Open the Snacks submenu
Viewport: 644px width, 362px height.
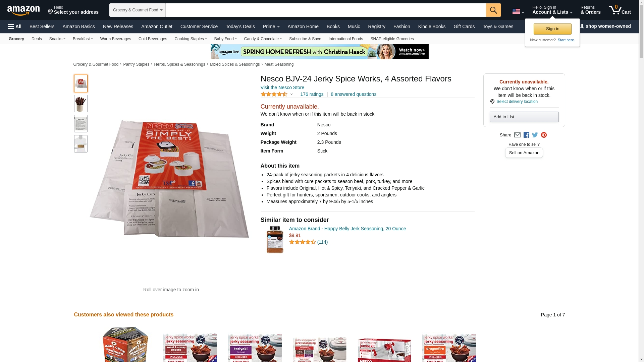[57, 39]
